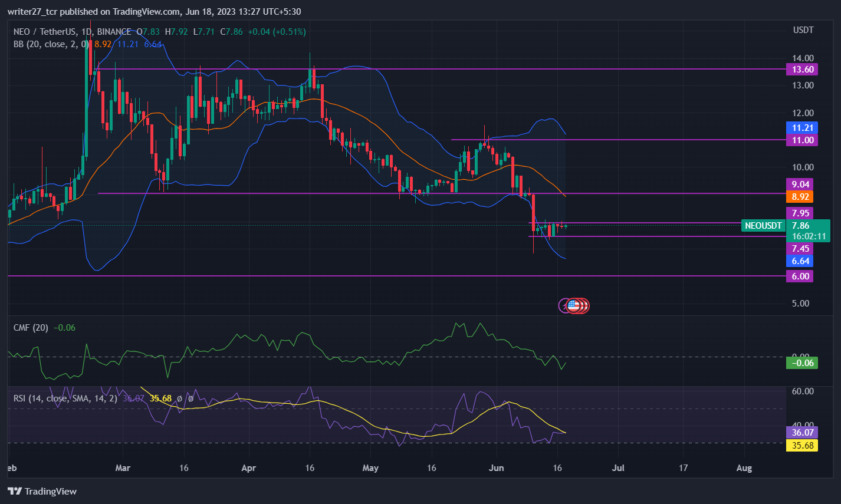Click the purple 7.45 price level label
This screenshot has height=504, width=841.
click(800, 249)
